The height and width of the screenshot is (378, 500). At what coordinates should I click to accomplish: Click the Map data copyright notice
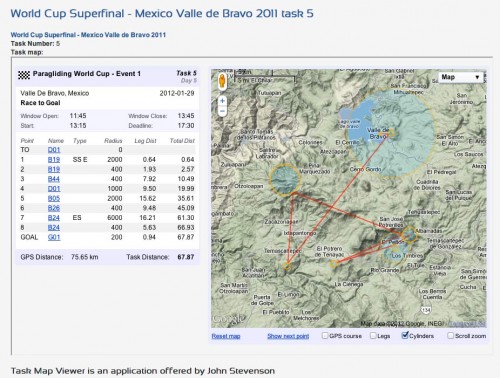click(402, 324)
